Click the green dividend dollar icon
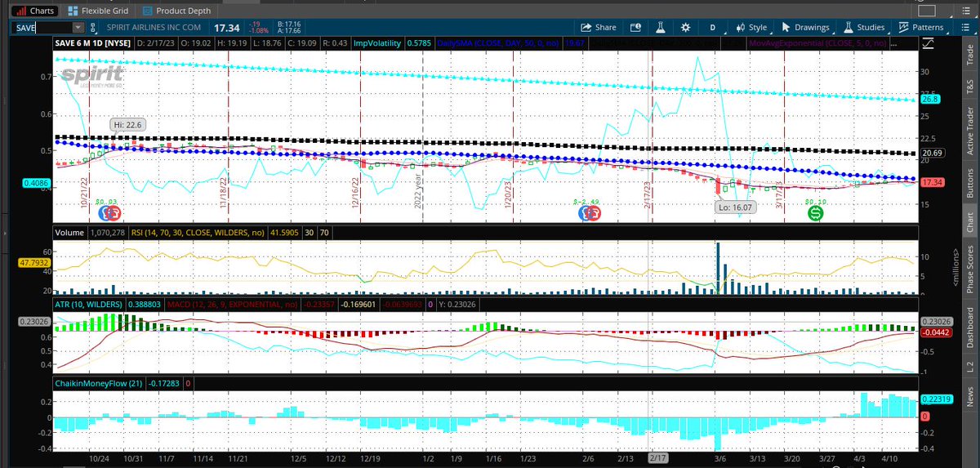 (815, 213)
